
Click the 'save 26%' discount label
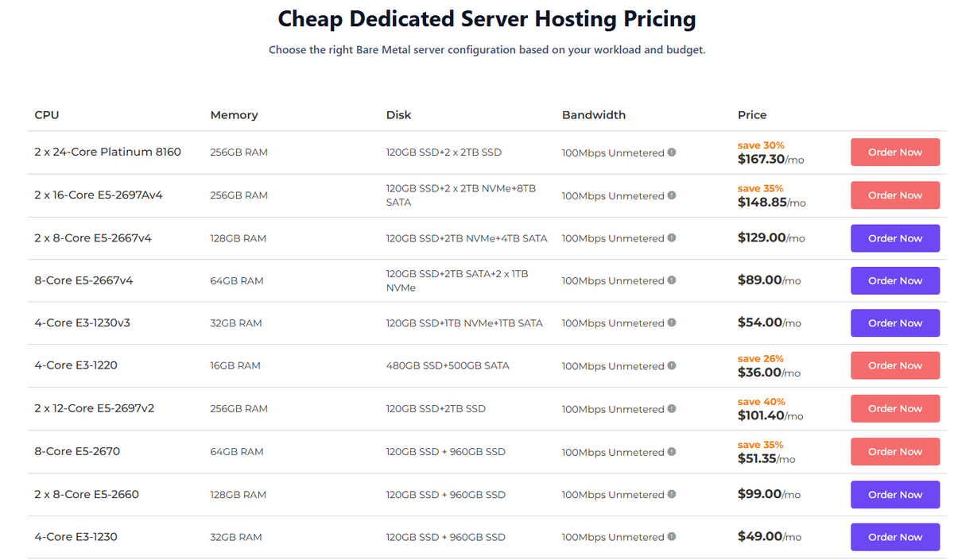pyautogui.click(x=761, y=358)
